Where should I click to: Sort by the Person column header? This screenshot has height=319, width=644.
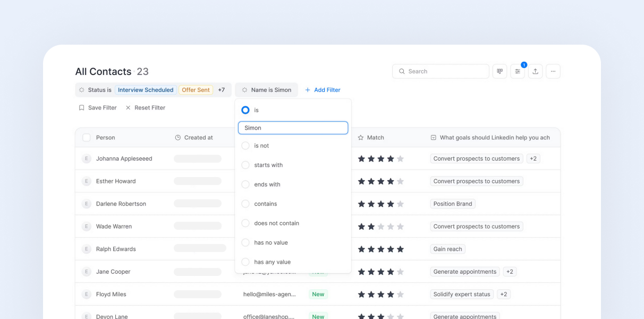pos(105,138)
